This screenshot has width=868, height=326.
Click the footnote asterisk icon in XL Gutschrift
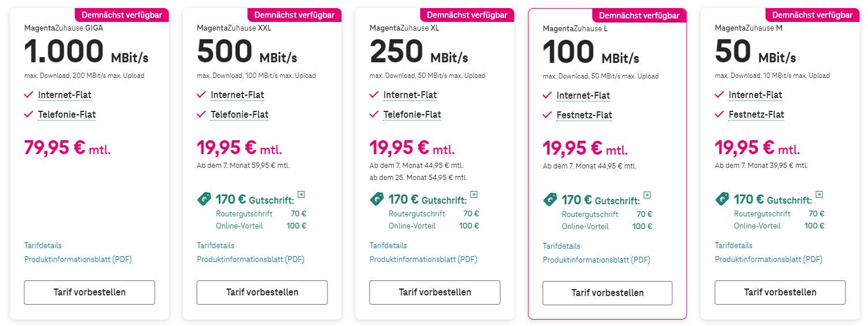click(x=474, y=194)
